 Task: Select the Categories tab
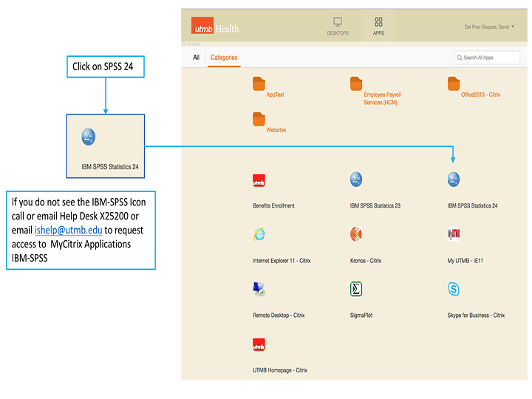click(224, 58)
